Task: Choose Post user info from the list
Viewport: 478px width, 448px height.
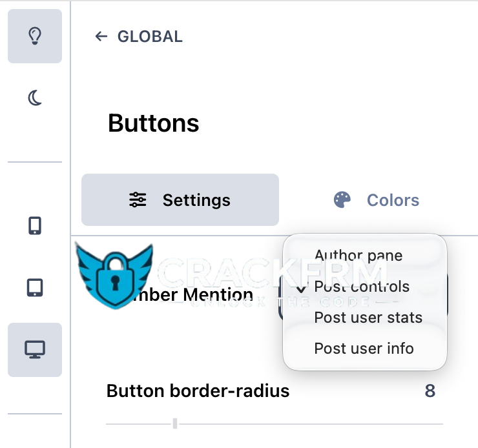Action: 364,349
